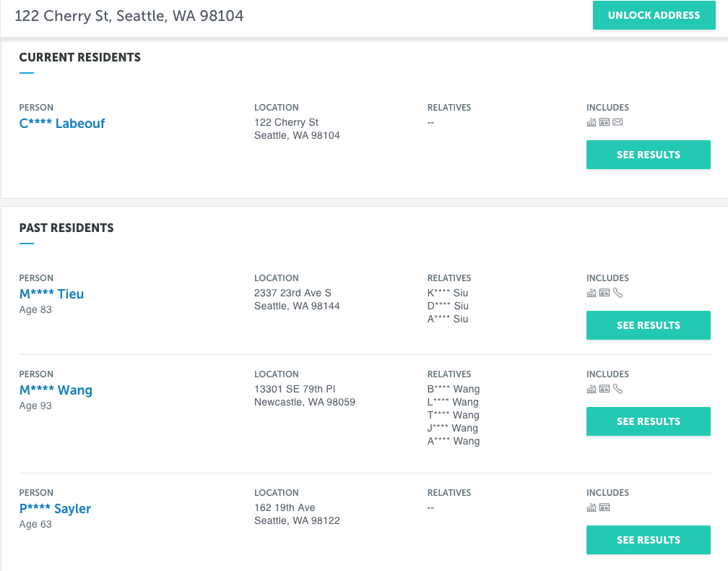Click the ID card icon in Labeouf's row
The image size is (728, 571).
click(x=604, y=122)
